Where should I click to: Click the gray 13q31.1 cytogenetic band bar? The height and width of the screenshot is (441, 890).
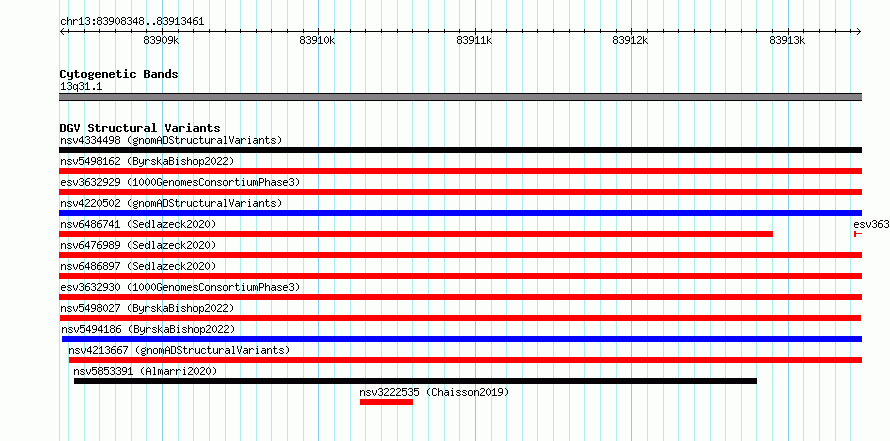[460, 97]
